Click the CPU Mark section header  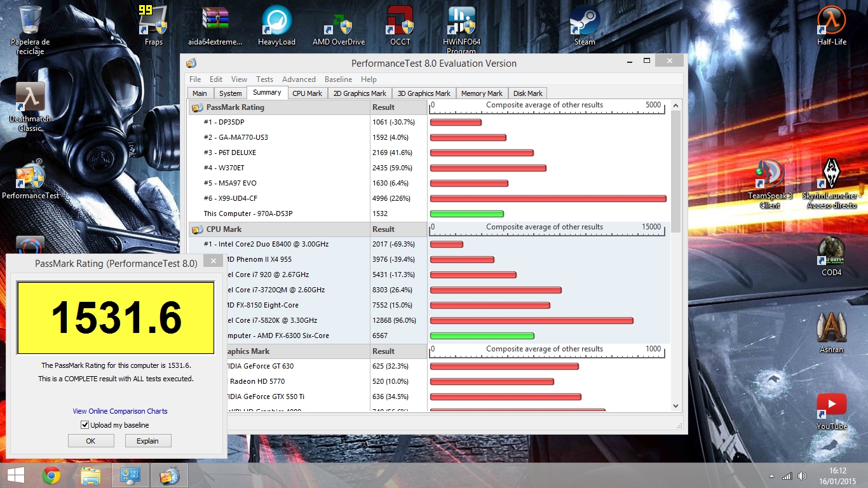click(279, 229)
